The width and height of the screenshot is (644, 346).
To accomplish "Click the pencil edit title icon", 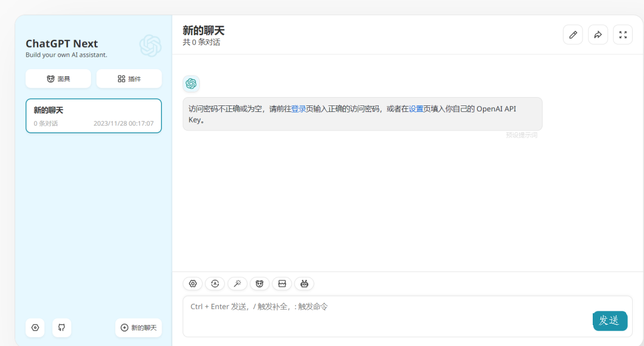I will pos(573,35).
